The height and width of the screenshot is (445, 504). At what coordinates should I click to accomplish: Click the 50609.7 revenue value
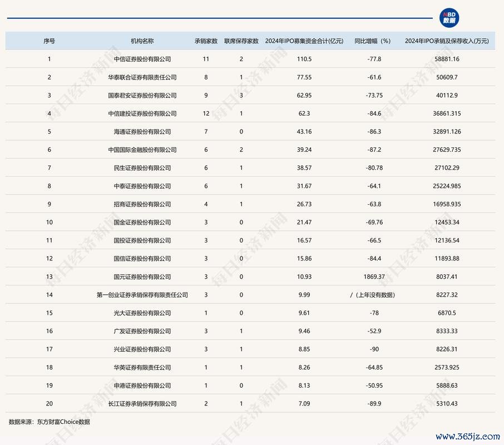click(x=447, y=77)
